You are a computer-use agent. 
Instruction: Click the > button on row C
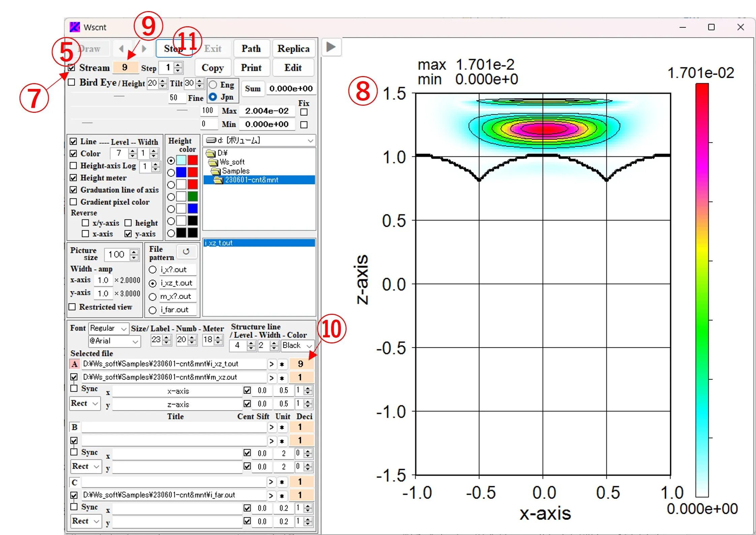(272, 482)
